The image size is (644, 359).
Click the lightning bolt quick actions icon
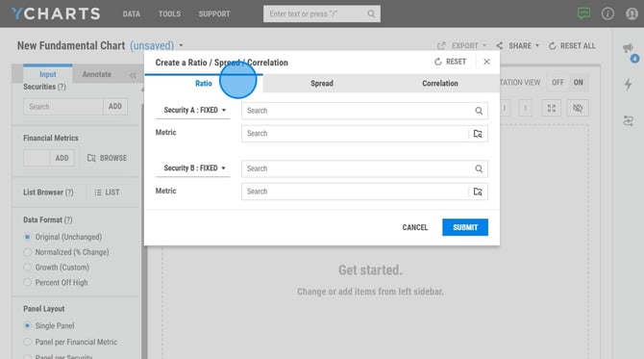628,85
